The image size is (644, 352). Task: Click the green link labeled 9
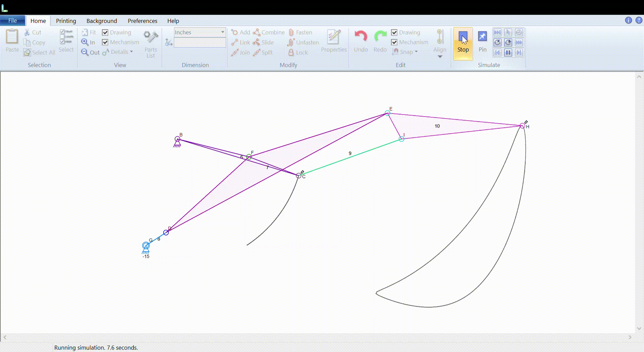[x=350, y=157]
